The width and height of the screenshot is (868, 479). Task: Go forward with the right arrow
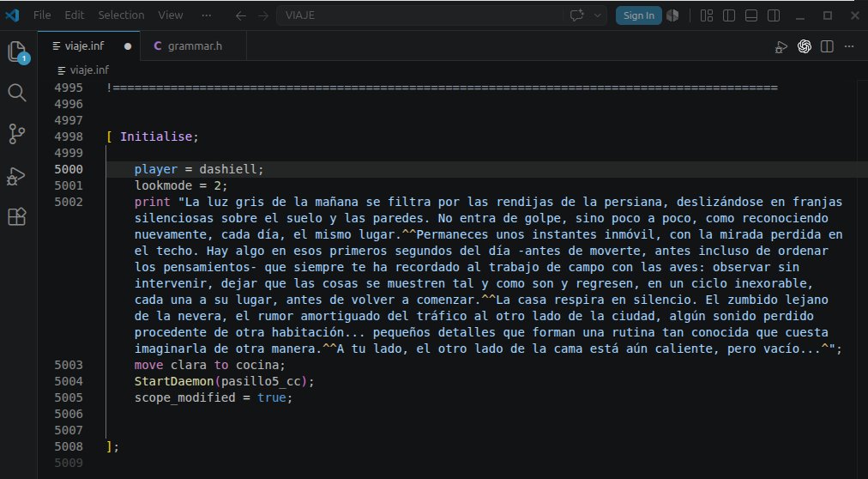pos(263,15)
